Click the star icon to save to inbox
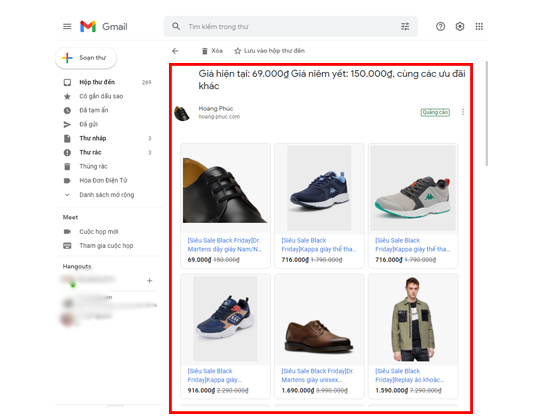560x420 pixels. coord(238,51)
